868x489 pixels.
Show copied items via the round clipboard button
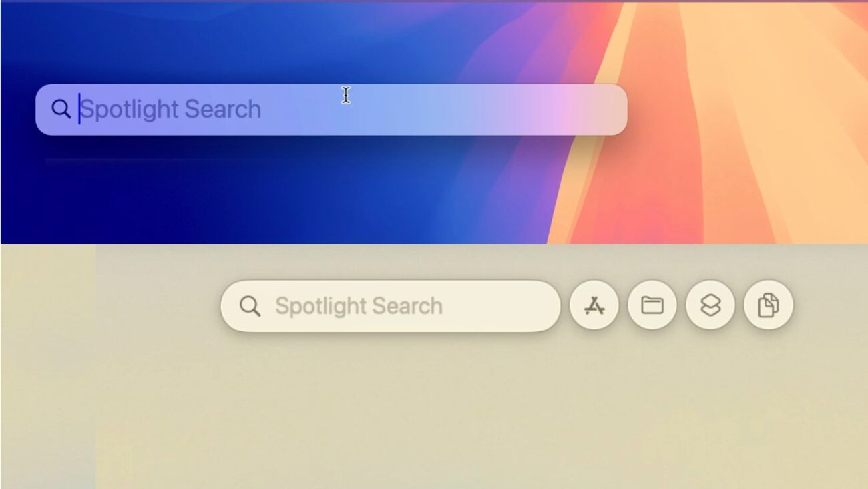(769, 306)
